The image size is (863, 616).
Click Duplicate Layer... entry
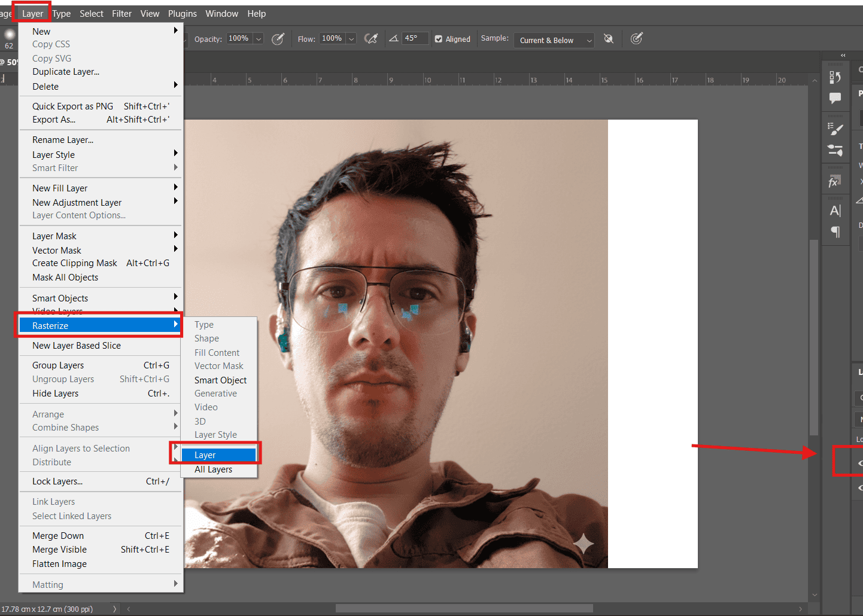click(x=66, y=72)
